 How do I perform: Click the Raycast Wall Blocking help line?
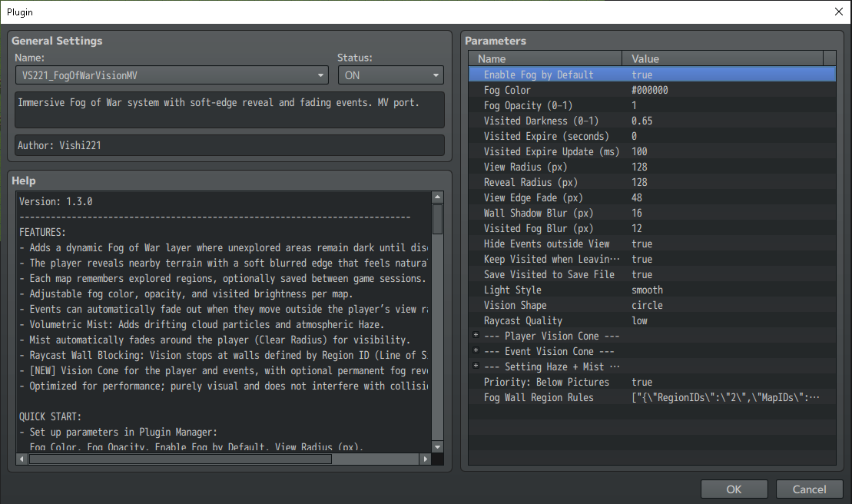point(224,355)
